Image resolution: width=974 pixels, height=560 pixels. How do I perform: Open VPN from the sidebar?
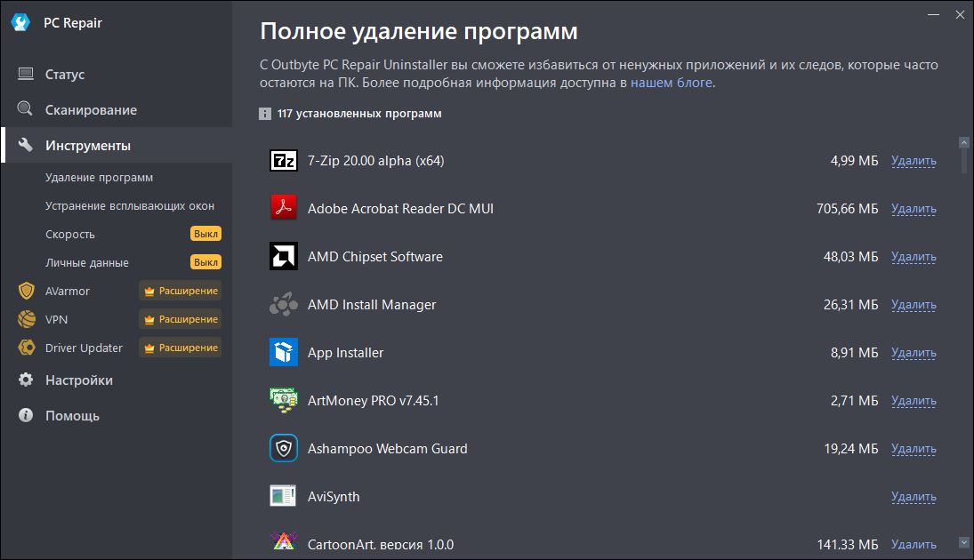[56, 319]
